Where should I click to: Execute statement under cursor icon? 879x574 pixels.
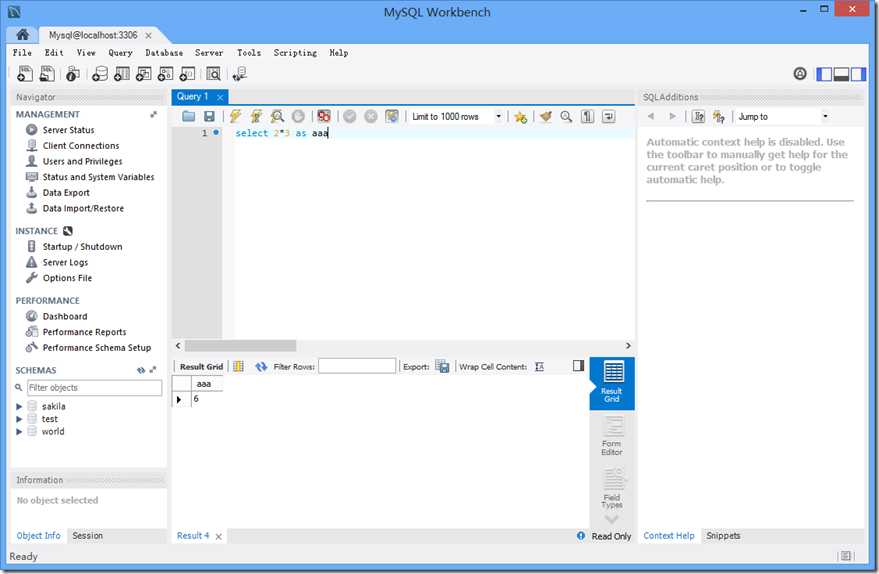coord(256,116)
